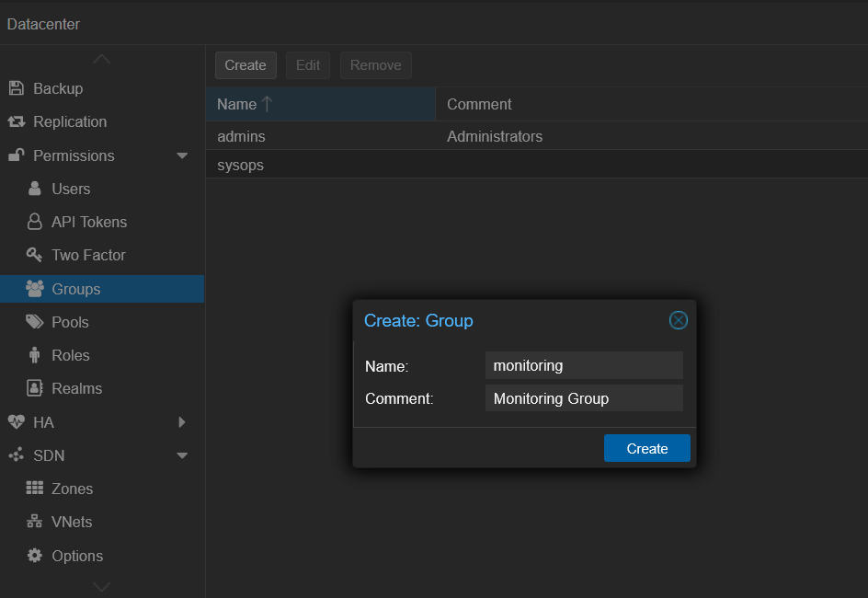Image resolution: width=868 pixels, height=598 pixels.
Task: Click the SDN network icon
Action: [x=17, y=455]
